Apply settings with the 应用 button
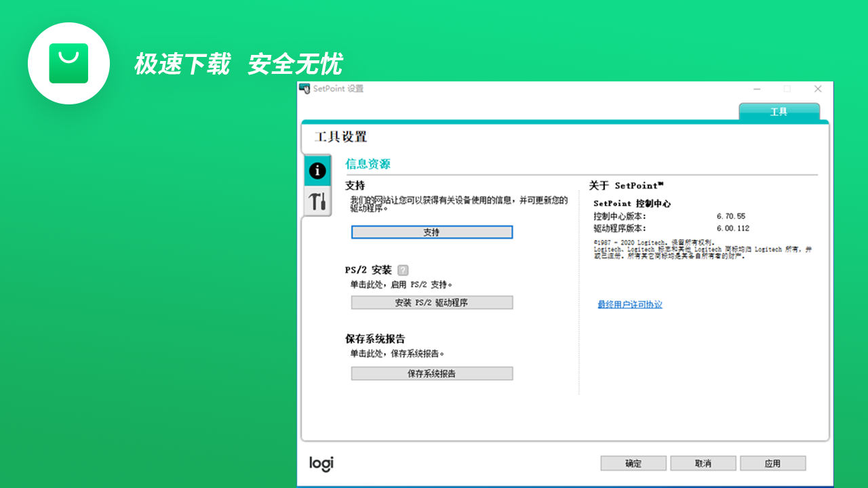This screenshot has height=488, width=868. tap(772, 463)
